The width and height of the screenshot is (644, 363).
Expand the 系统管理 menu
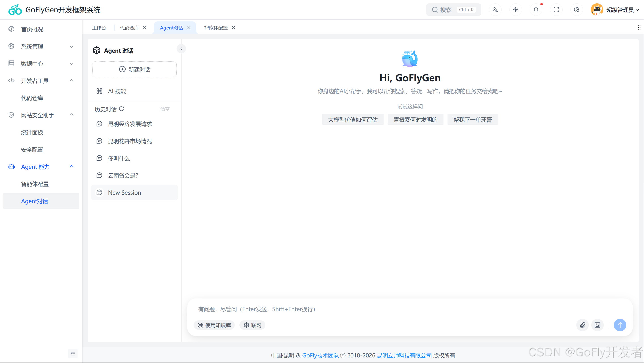pyautogui.click(x=41, y=46)
